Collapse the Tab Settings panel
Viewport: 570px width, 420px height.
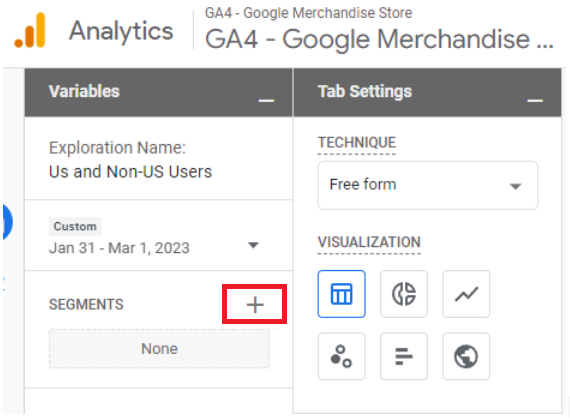[x=535, y=100]
